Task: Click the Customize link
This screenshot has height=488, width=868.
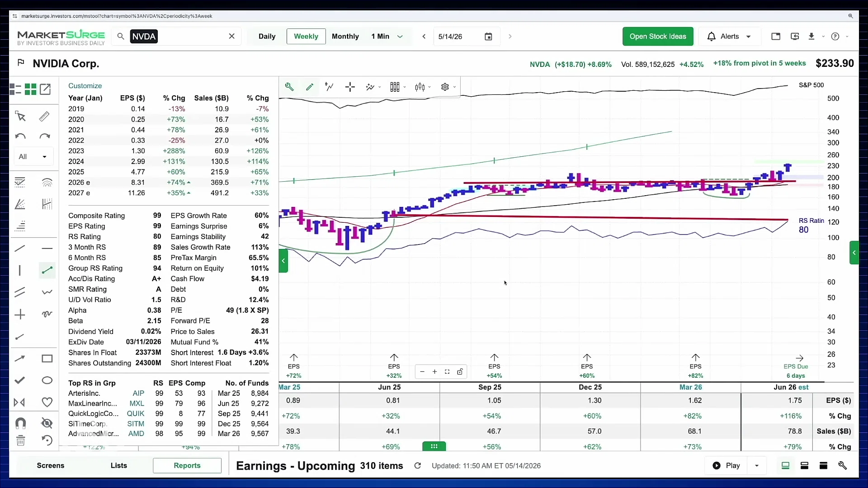Action: [85, 85]
